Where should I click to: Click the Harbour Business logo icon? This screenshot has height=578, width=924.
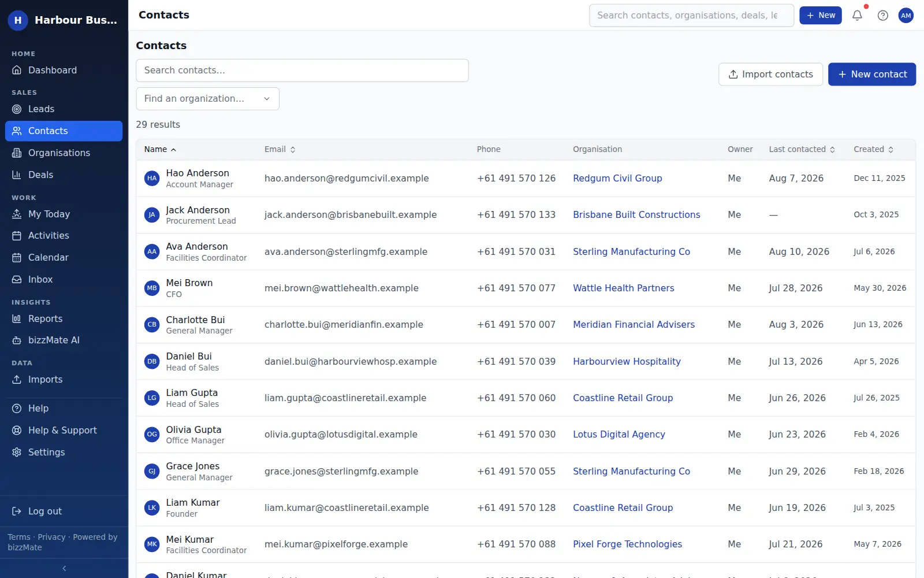coord(18,20)
